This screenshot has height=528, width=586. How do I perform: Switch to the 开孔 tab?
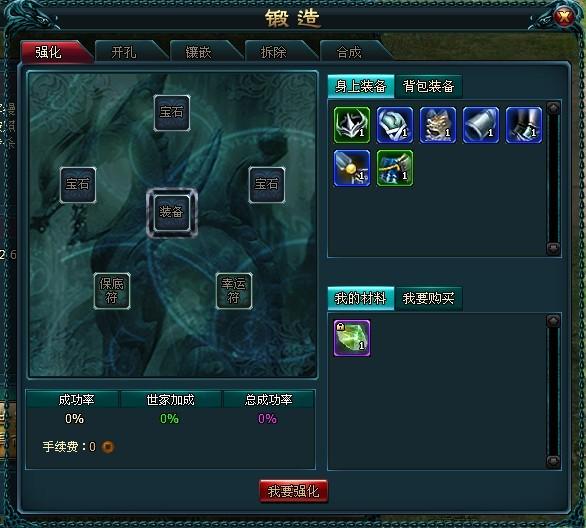tap(129, 52)
